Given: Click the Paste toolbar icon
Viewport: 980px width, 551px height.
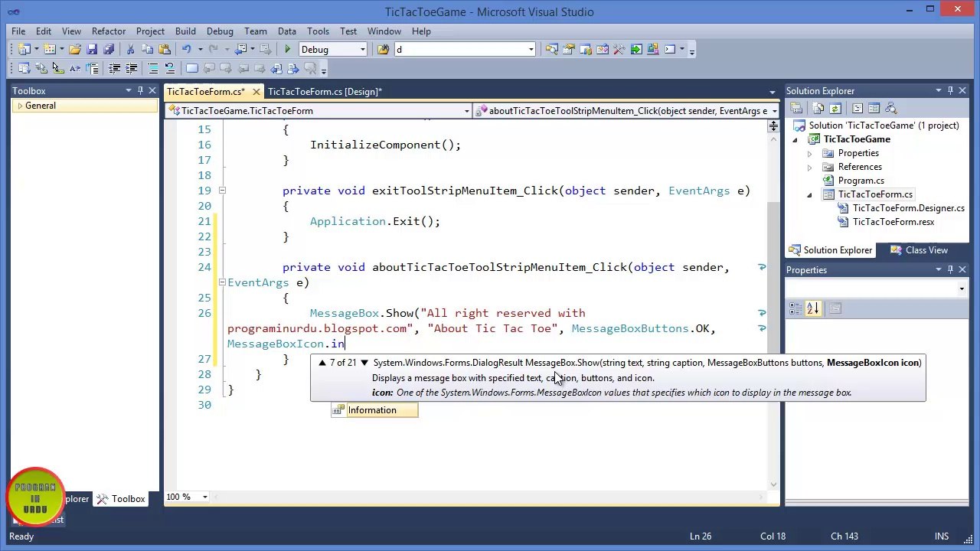Looking at the screenshot, I should pos(164,50).
